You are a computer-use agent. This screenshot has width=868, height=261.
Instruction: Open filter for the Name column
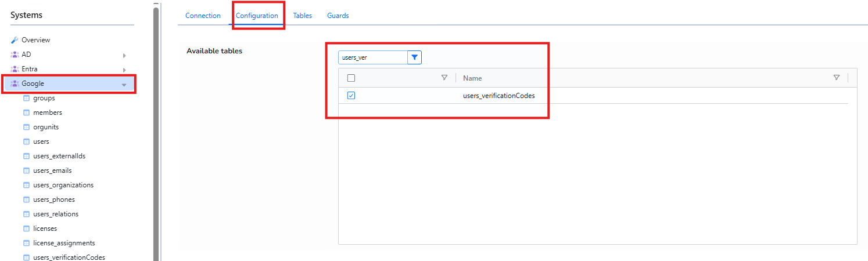(x=836, y=78)
